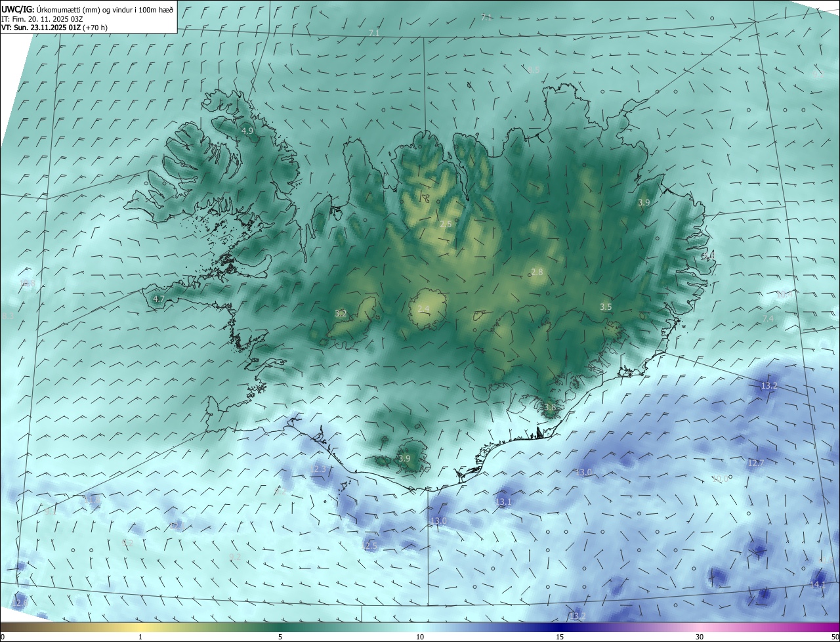Click the color scale tick label 15

[x=560, y=637]
